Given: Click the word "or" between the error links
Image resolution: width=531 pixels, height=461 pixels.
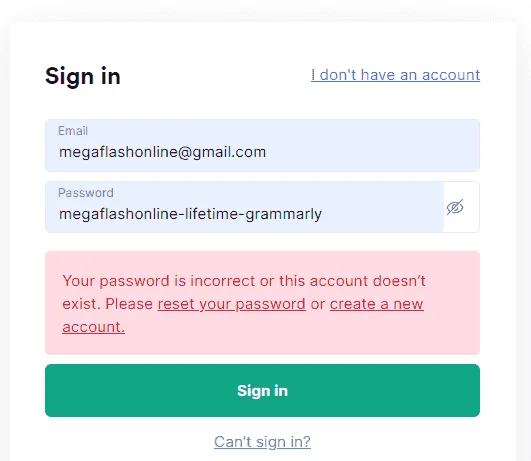Looking at the screenshot, I should [318, 304].
